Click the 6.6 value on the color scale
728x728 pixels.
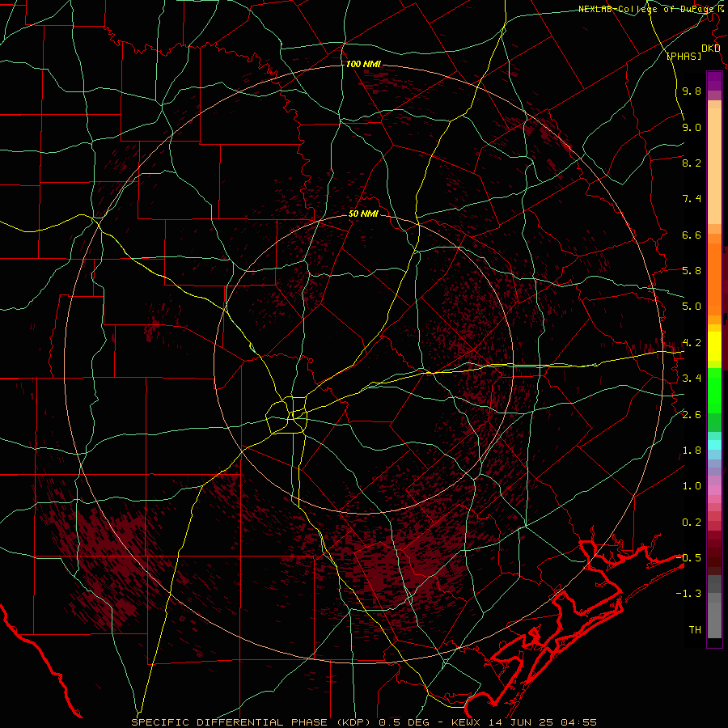click(x=692, y=235)
